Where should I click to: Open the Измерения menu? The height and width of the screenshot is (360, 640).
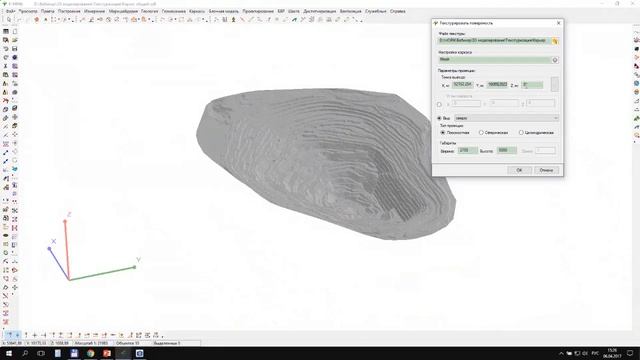95,11
